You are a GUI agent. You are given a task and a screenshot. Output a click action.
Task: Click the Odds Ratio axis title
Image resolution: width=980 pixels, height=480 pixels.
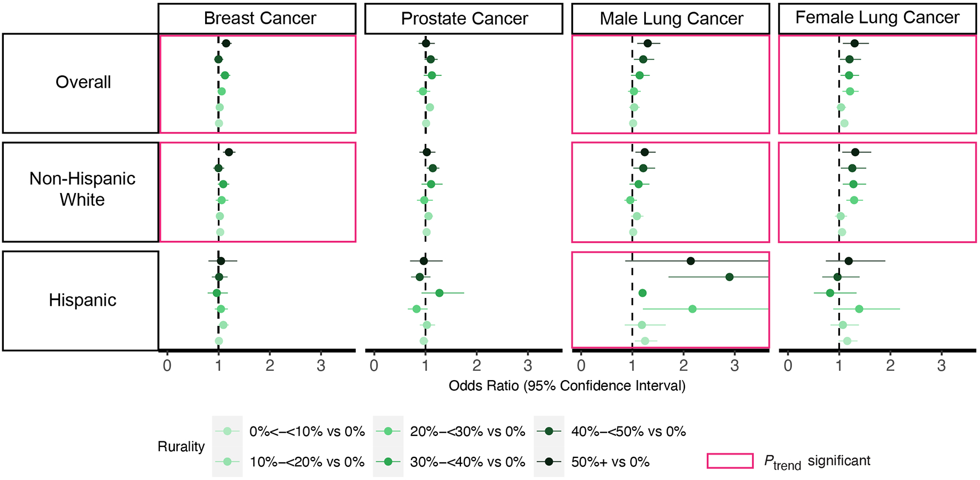pyautogui.click(x=567, y=386)
